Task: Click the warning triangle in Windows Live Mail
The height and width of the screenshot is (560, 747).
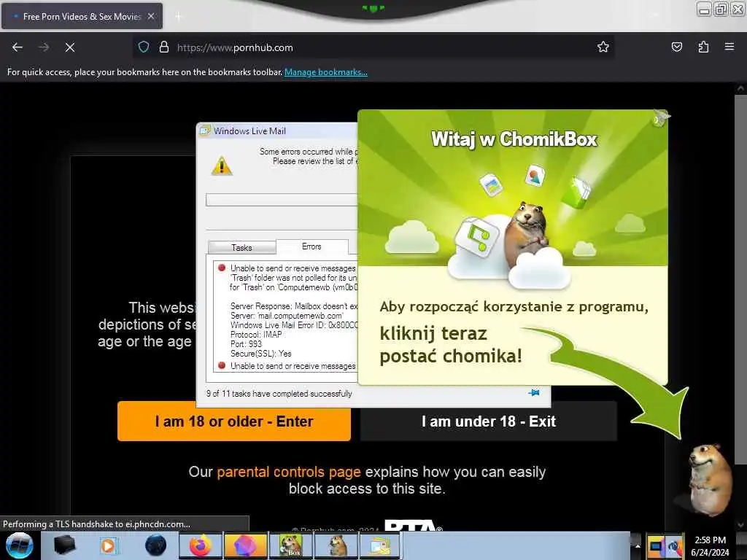Action: coord(222,166)
